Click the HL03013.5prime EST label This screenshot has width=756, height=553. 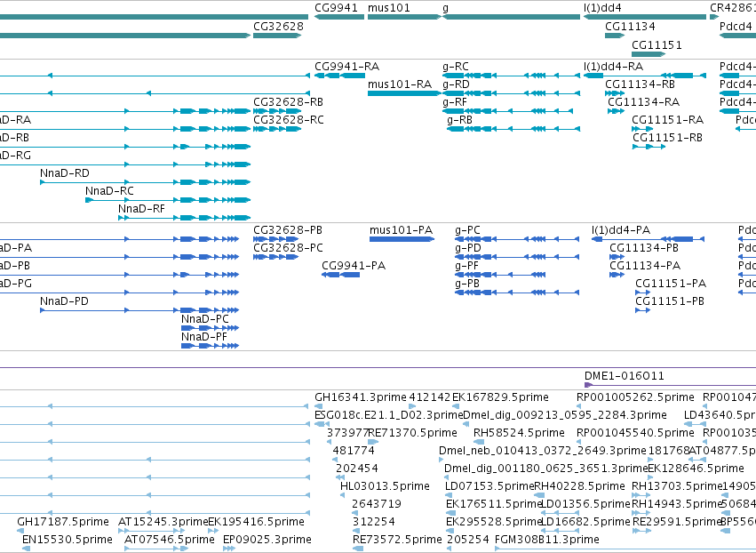tap(385, 487)
